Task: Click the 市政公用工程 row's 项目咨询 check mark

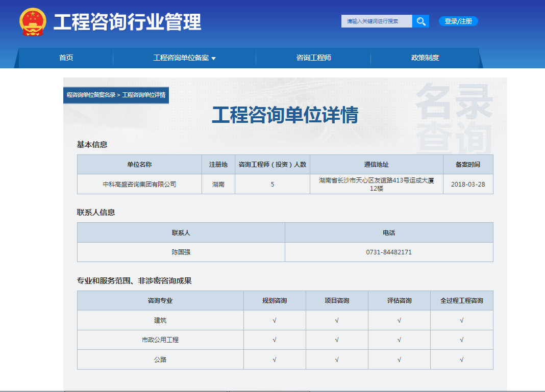Action: tap(337, 340)
